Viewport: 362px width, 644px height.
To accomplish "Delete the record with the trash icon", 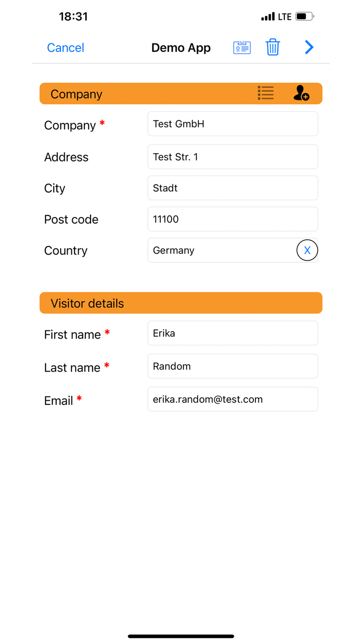I will point(273,47).
